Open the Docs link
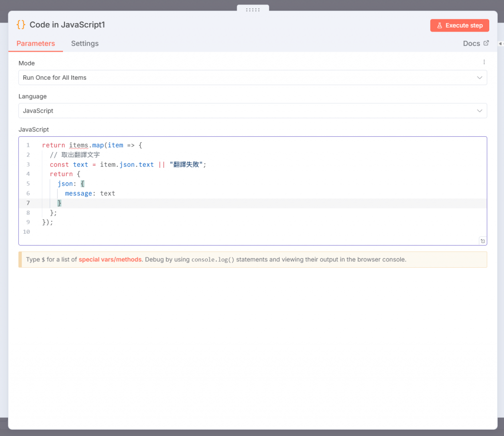This screenshot has height=436, width=504. tap(476, 43)
